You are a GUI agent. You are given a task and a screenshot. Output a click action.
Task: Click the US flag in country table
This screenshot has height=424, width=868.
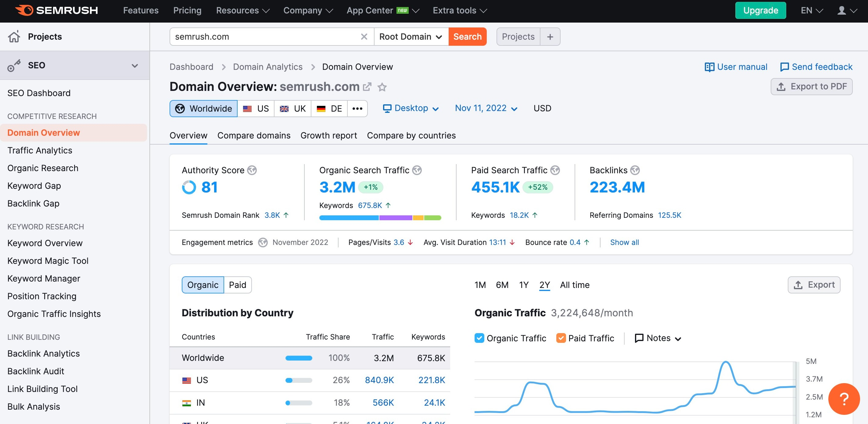186,380
